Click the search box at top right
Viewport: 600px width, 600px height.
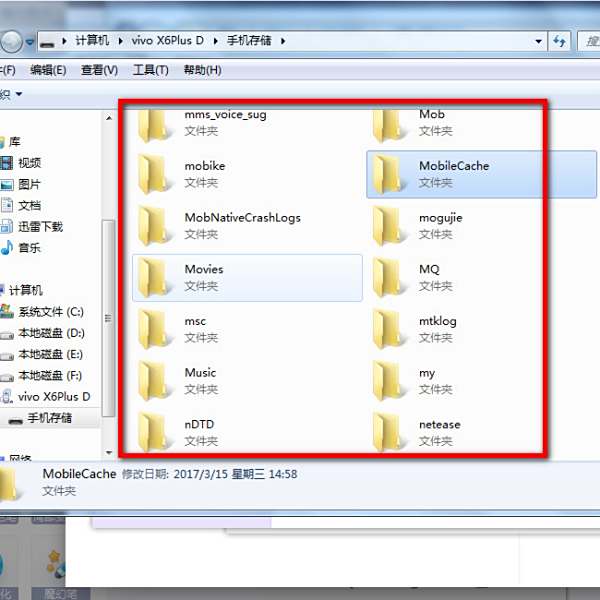[x=589, y=41]
